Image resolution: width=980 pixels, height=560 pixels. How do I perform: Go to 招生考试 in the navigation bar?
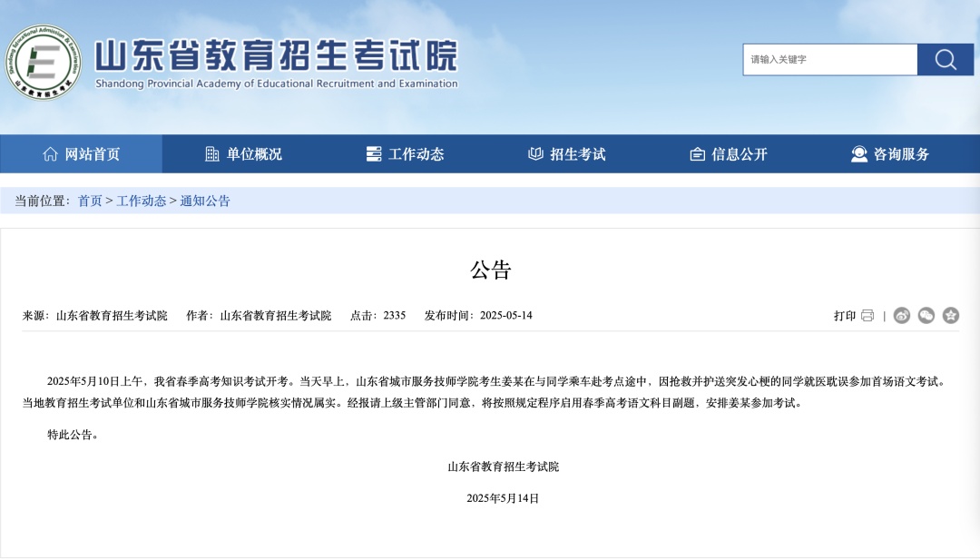(x=567, y=154)
